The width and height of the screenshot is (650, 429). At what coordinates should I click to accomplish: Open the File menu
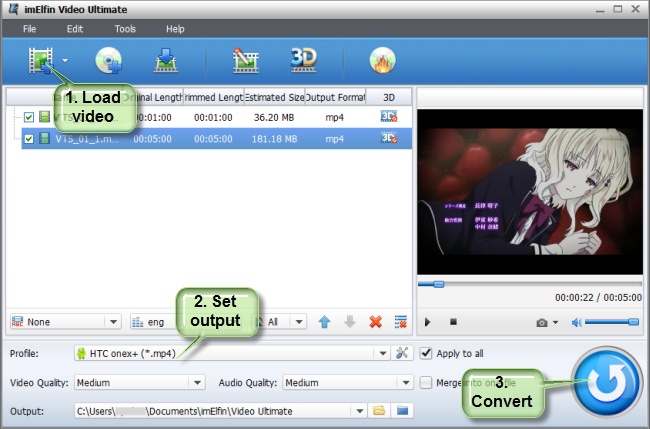click(29, 29)
